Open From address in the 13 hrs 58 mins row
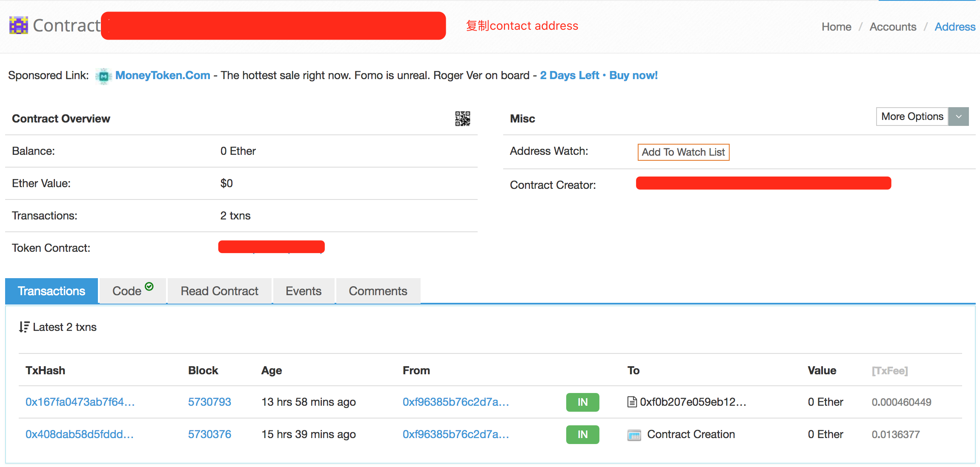The image size is (980, 467). 456,402
